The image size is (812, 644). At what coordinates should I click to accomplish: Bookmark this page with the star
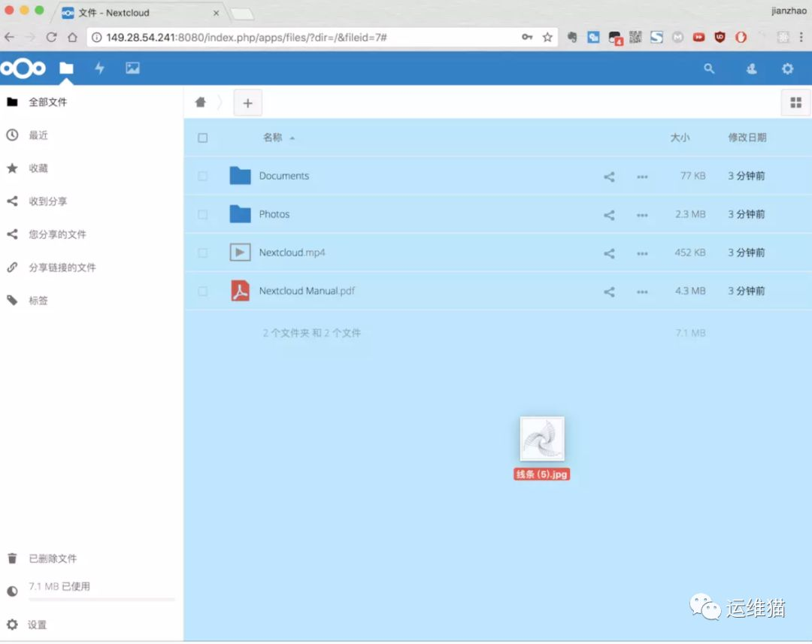click(x=547, y=38)
